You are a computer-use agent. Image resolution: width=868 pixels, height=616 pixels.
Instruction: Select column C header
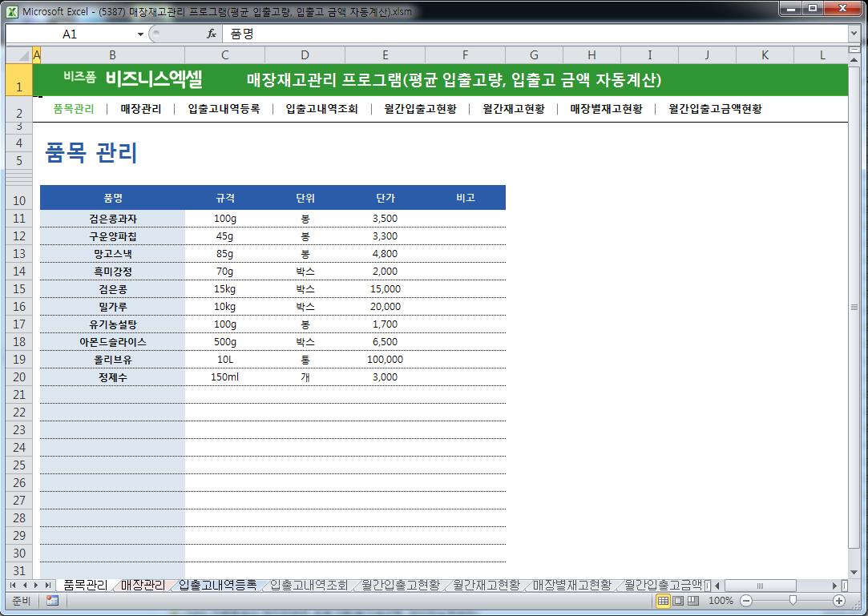tap(224, 55)
